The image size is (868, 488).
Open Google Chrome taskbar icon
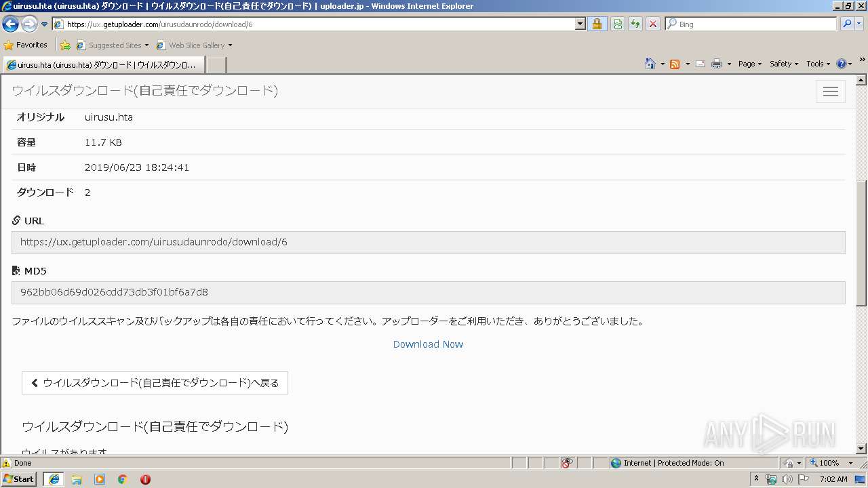[x=123, y=479]
